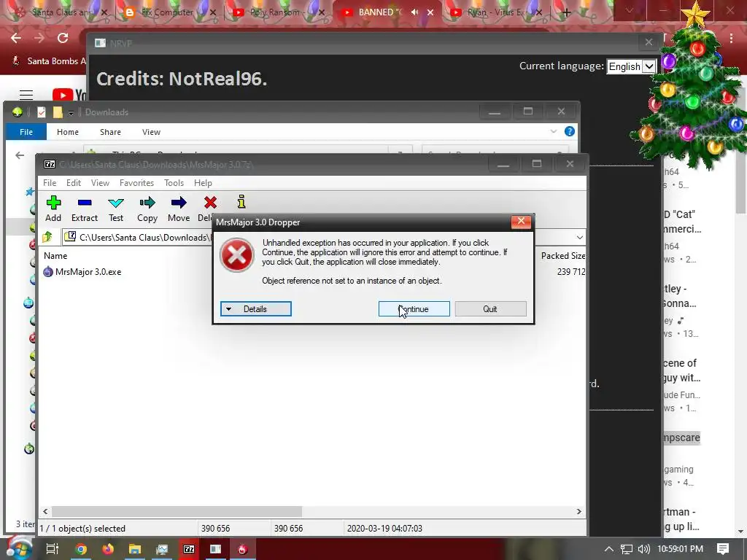Click the volume icon in system tray
Screen dimensions: 747x560
tap(644, 549)
